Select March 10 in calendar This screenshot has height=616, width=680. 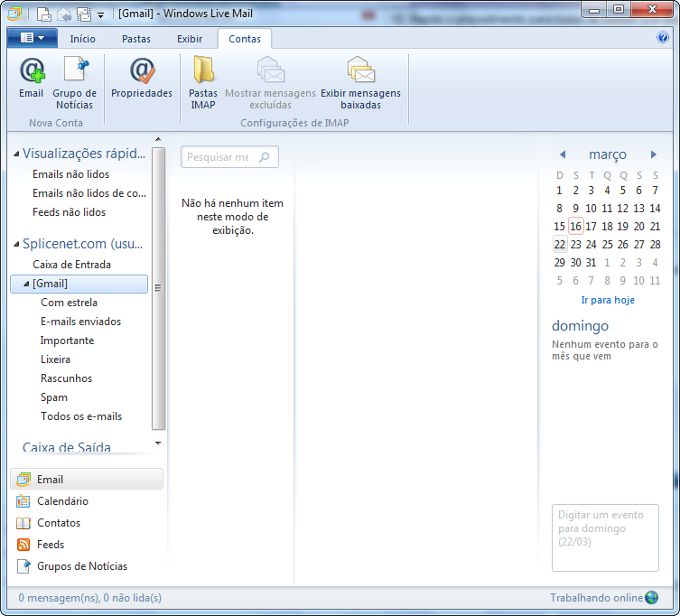coord(592,209)
